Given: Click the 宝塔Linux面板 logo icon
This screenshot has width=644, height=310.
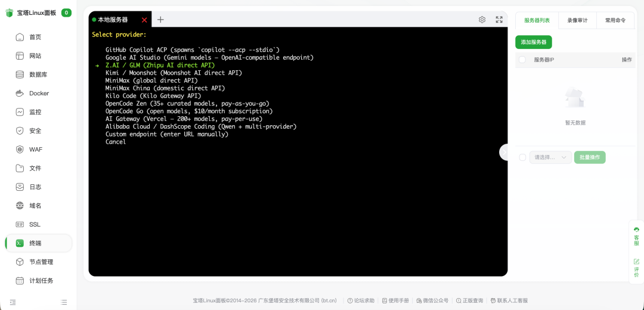Looking at the screenshot, I should pyautogui.click(x=10, y=13).
